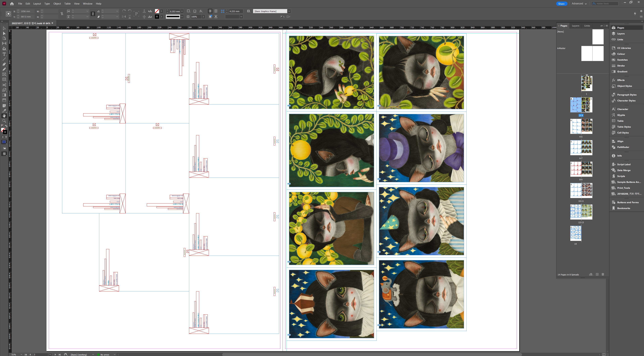
Task: Choose the Eyedropper tool
Action: click(4, 111)
